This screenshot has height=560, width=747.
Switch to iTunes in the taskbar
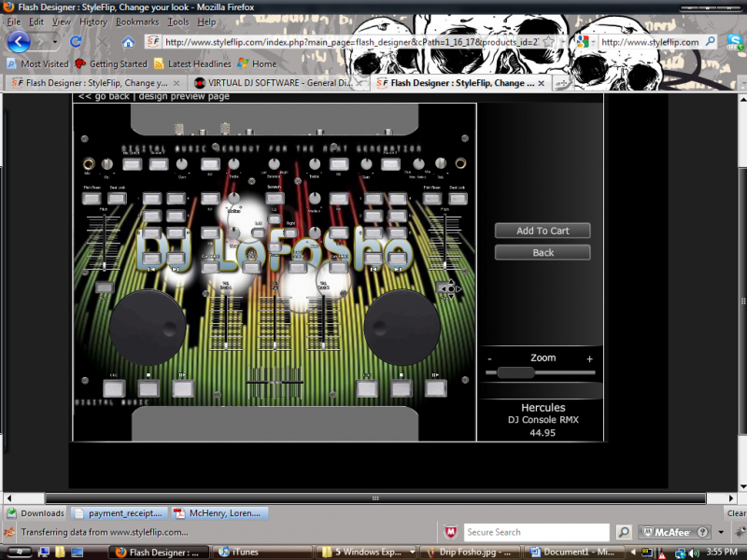tap(261, 553)
